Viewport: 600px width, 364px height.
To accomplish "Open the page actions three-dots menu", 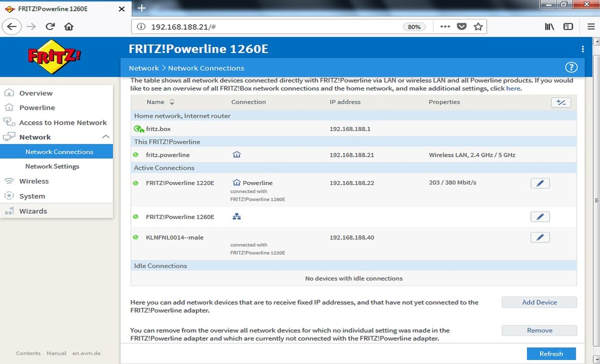I will pyautogui.click(x=445, y=27).
